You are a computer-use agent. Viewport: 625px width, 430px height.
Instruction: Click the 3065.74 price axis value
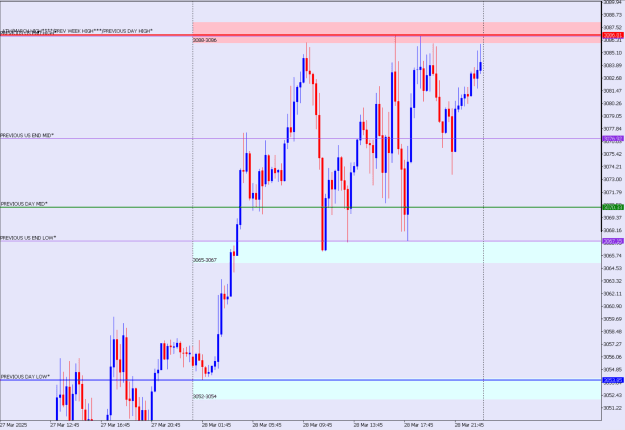click(x=613, y=255)
